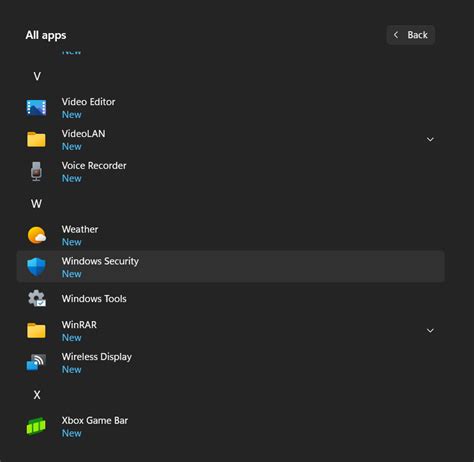Viewport: 474px width, 462px height.
Task: Click the W letter section header
Action: (36, 204)
